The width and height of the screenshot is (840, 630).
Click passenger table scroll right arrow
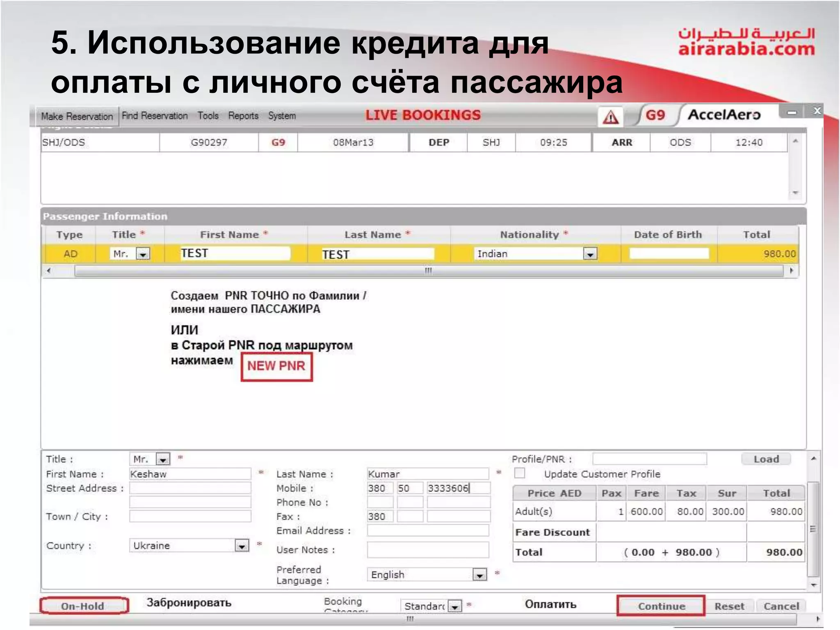point(791,271)
